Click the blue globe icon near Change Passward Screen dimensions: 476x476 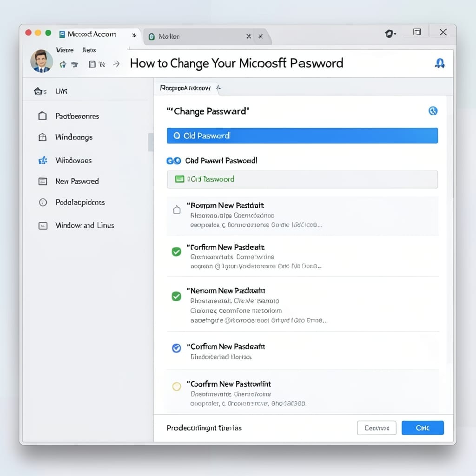(x=433, y=111)
